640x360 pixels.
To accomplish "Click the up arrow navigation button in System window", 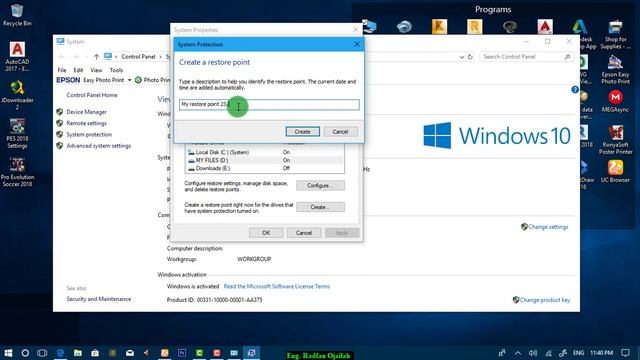I will tap(96, 57).
